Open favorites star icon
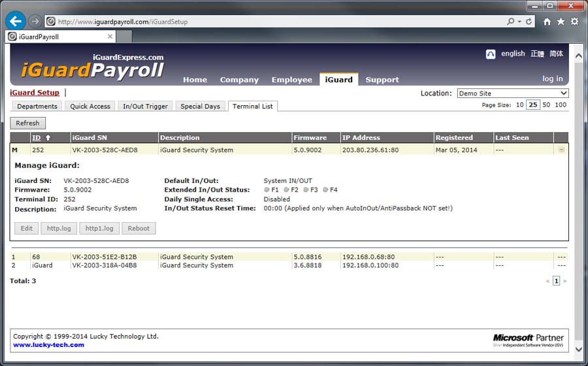 point(561,22)
